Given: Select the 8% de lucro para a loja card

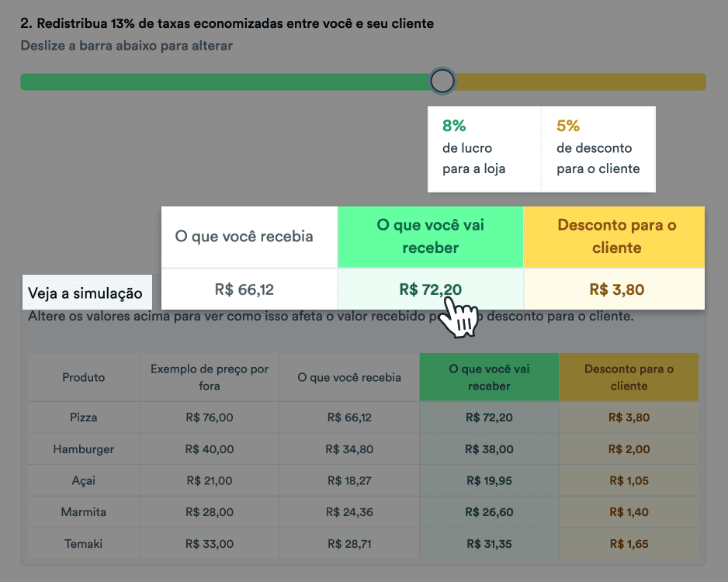Looking at the screenshot, I should tap(483, 147).
